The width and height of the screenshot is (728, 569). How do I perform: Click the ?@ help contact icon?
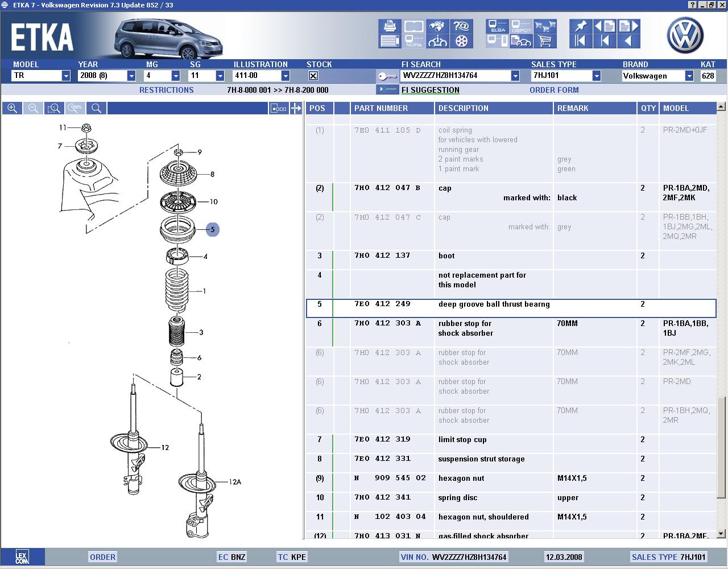click(x=461, y=26)
